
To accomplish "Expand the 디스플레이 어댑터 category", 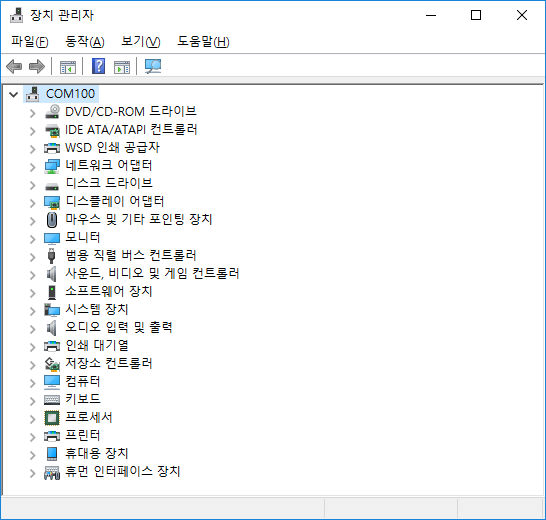I will coord(32,203).
